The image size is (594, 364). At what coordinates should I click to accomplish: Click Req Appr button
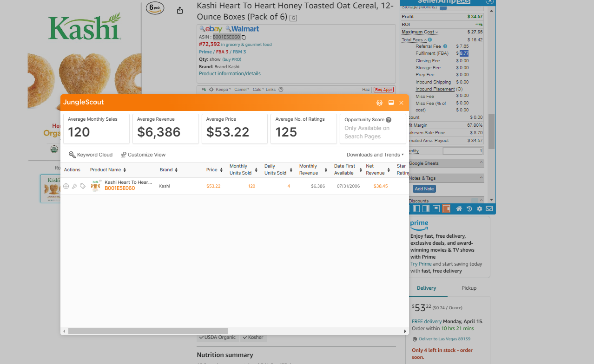[x=383, y=90]
